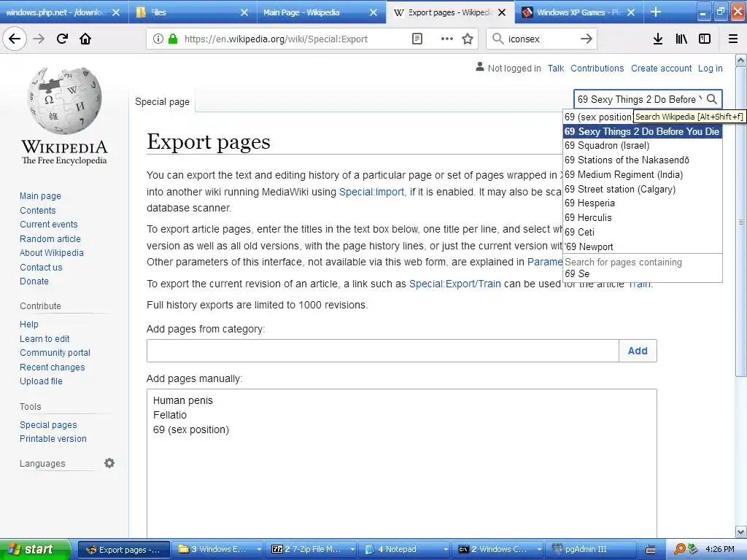The width and height of the screenshot is (747, 560).
Task: Click the magnifier system tray icon
Action: (680, 549)
